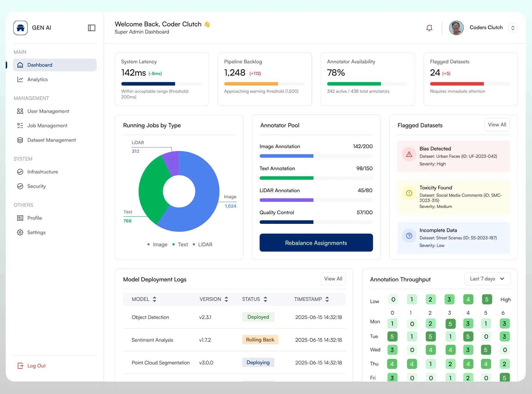Viewport: 532px width, 394px height.
Task: Click the System Latency progress bar
Action: (161, 84)
